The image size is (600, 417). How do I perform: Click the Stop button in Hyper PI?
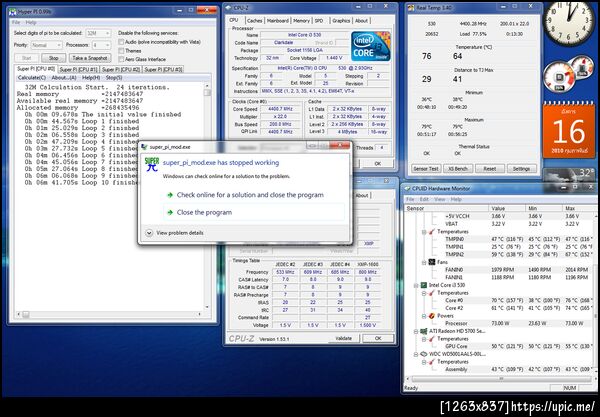[54, 58]
